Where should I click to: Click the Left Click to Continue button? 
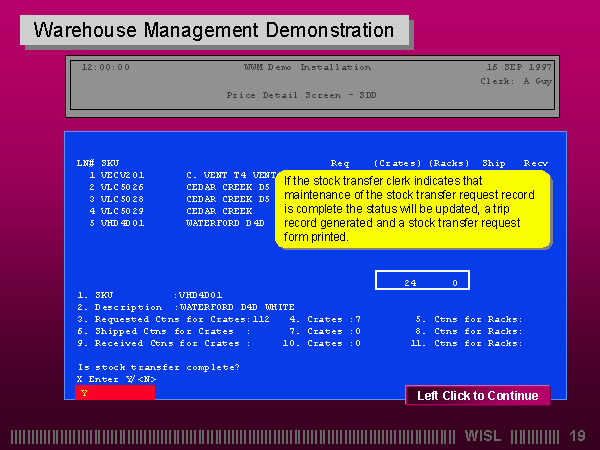tap(477, 395)
